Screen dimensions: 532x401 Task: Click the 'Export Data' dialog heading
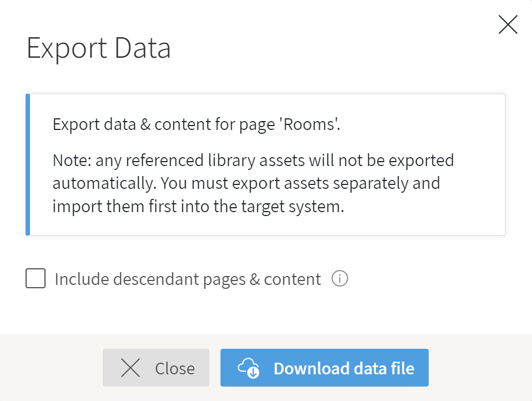pos(99,48)
